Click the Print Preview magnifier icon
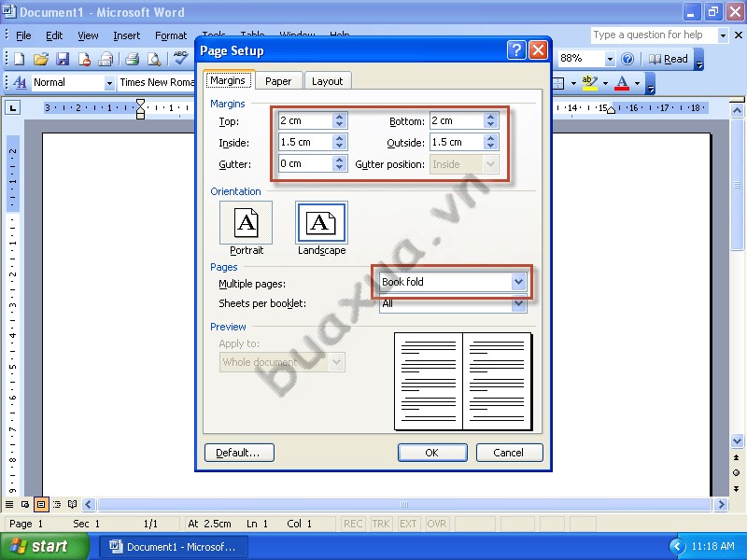The width and height of the screenshot is (747, 560). [x=154, y=59]
